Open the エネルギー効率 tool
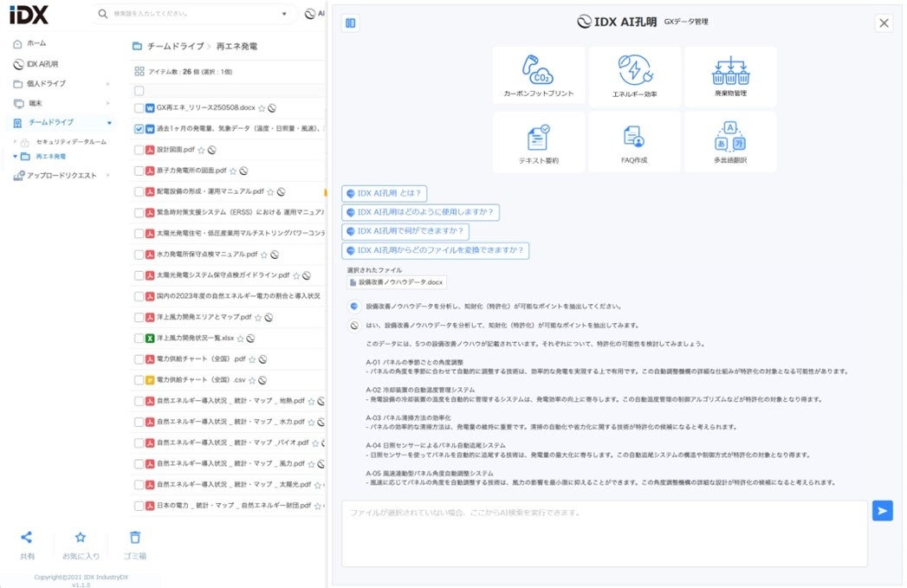 [x=634, y=75]
